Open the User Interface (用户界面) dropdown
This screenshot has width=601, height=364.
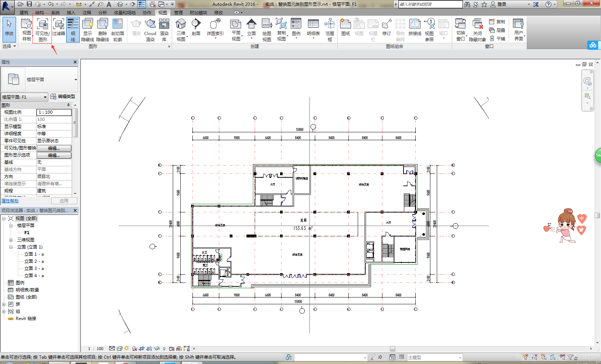point(518,29)
